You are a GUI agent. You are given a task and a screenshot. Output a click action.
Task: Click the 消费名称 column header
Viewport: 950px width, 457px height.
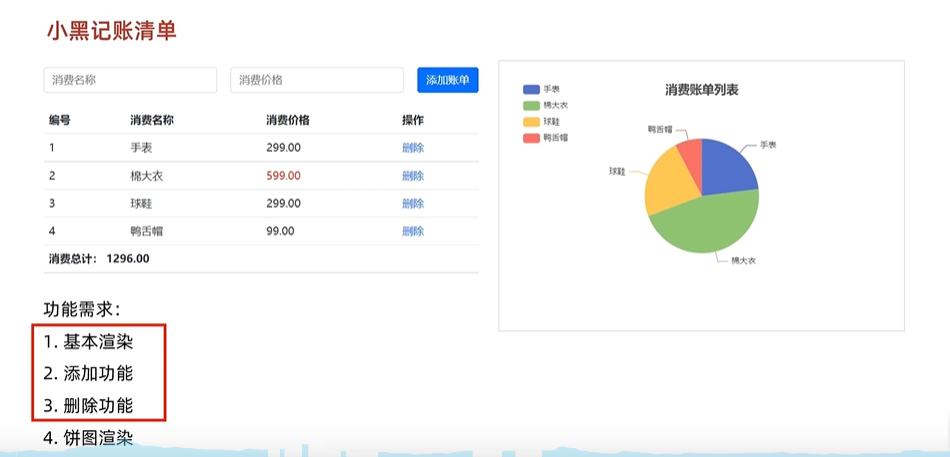click(152, 120)
